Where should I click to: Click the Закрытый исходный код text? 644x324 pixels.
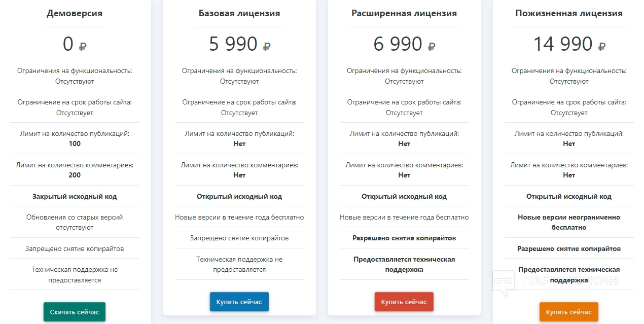click(75, 196)
